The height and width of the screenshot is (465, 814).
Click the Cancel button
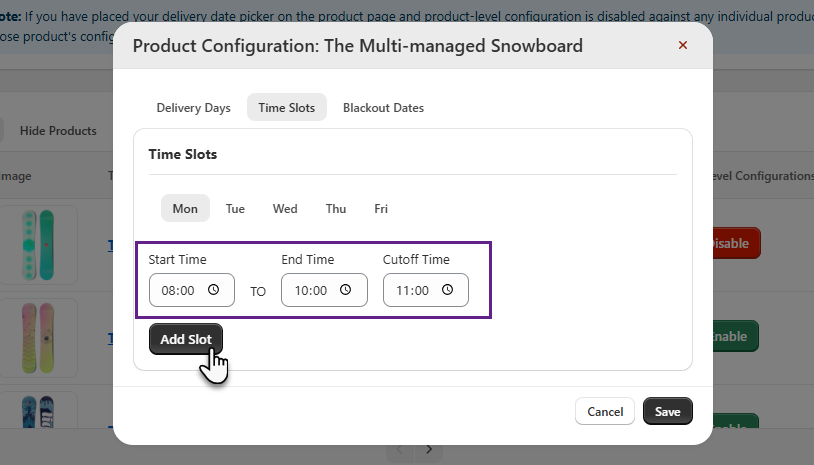605,411
